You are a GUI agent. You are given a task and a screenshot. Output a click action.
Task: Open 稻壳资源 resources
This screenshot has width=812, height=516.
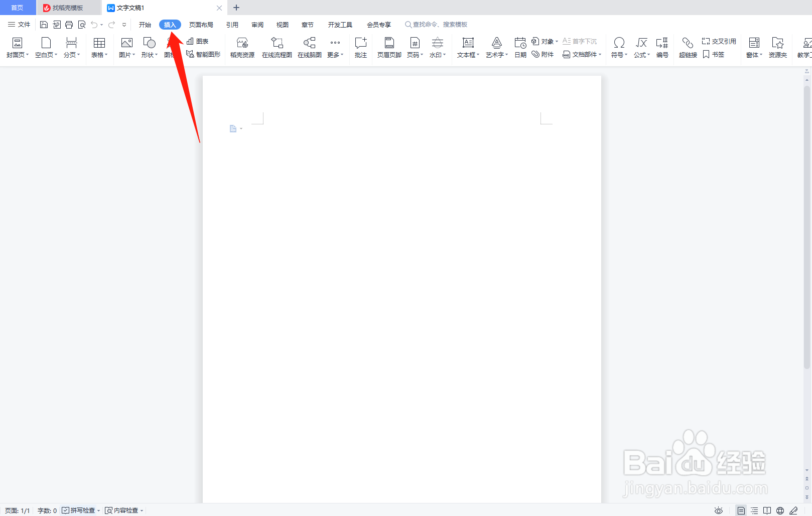click(242, 48)
